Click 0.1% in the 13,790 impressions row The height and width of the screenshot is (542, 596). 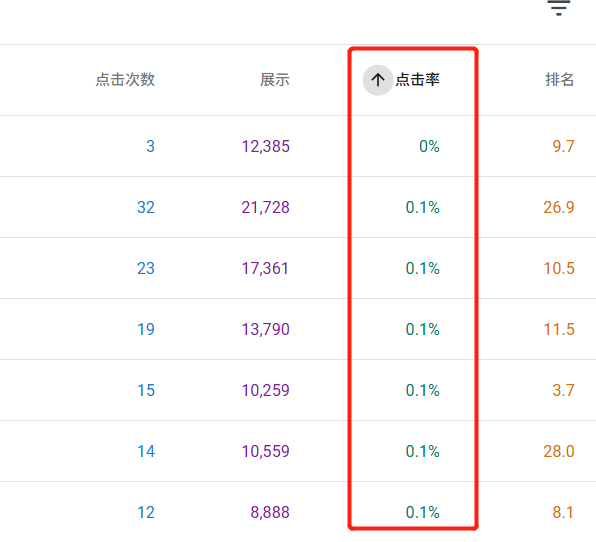(x=423, y=330)
